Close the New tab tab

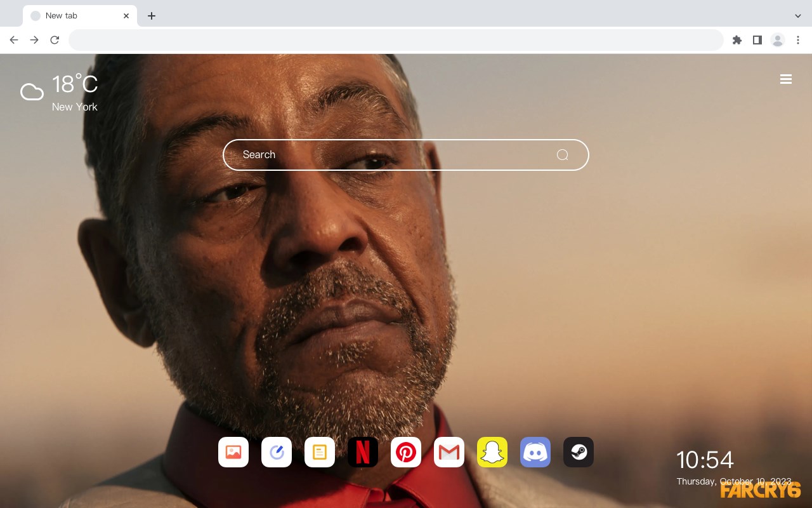126,16
